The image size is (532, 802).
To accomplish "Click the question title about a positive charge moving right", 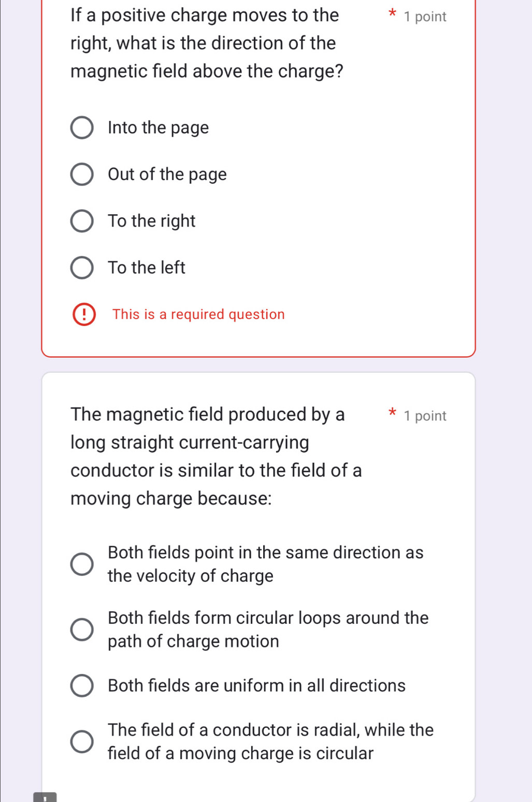I will [207, 43].
